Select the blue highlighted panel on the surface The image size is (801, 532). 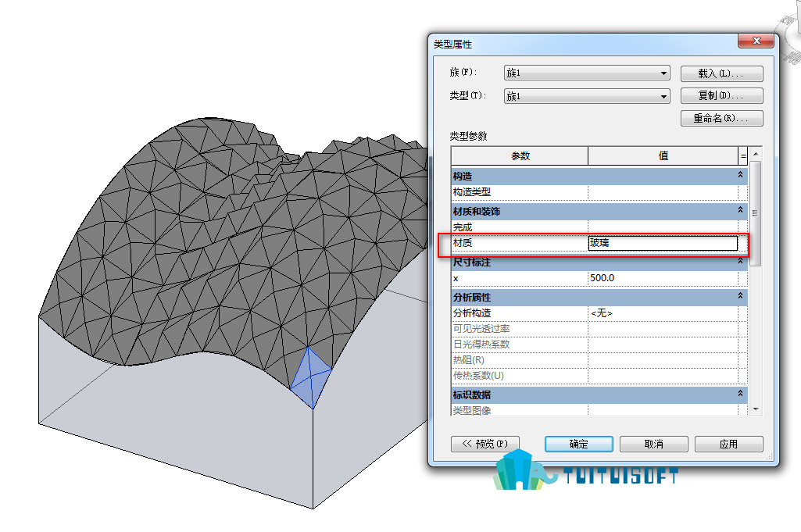point(310,378)
